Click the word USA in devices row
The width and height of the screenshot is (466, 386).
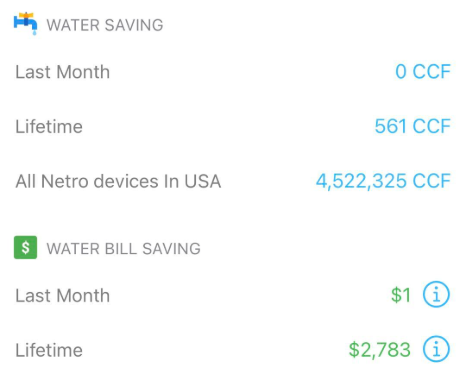pyautogui.click(x=203, y=181)
